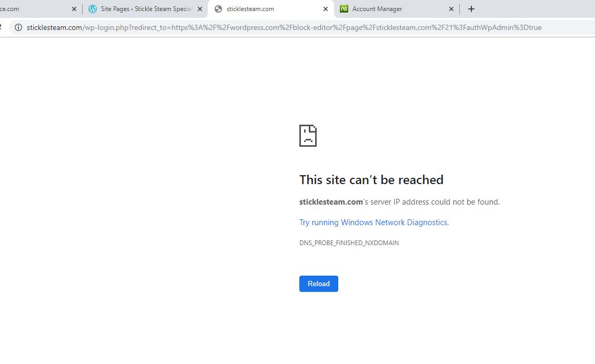Select the active sticklesteam.com tab

coord(263,9)
